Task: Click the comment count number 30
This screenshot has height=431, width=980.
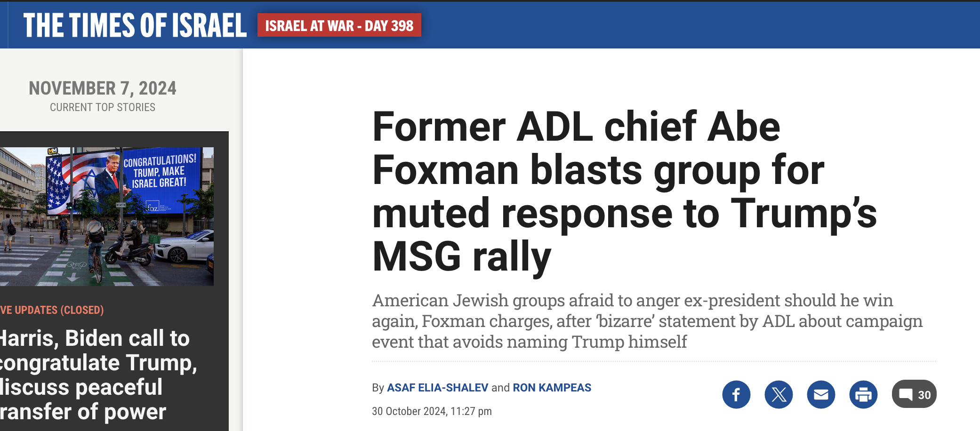Action: pos(924,395)
